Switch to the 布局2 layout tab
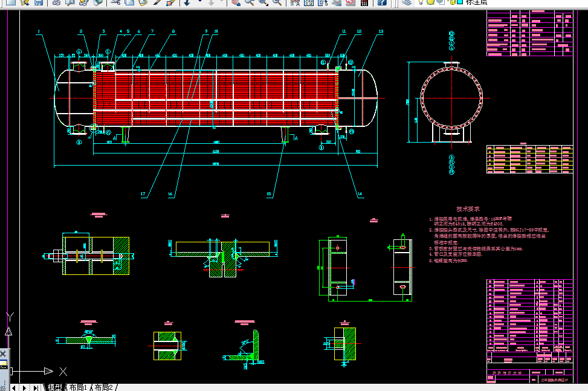588x391 pixels. coord(103,387)
